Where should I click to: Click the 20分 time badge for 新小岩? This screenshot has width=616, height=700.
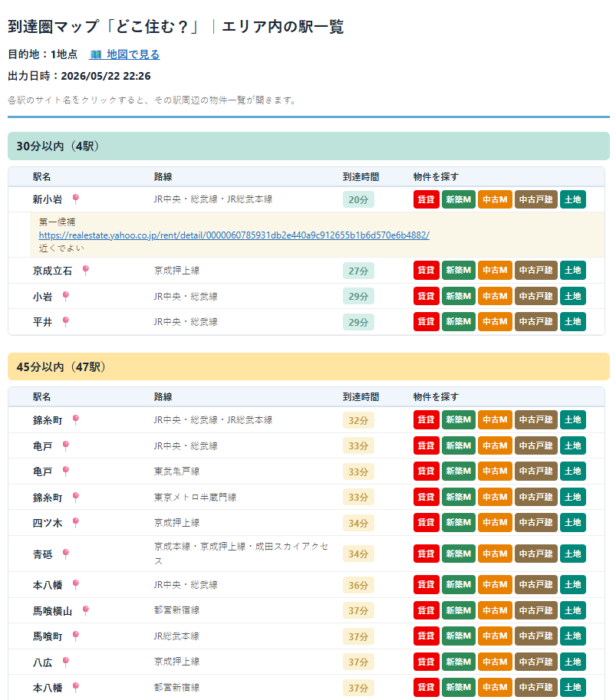click(358, 199)
